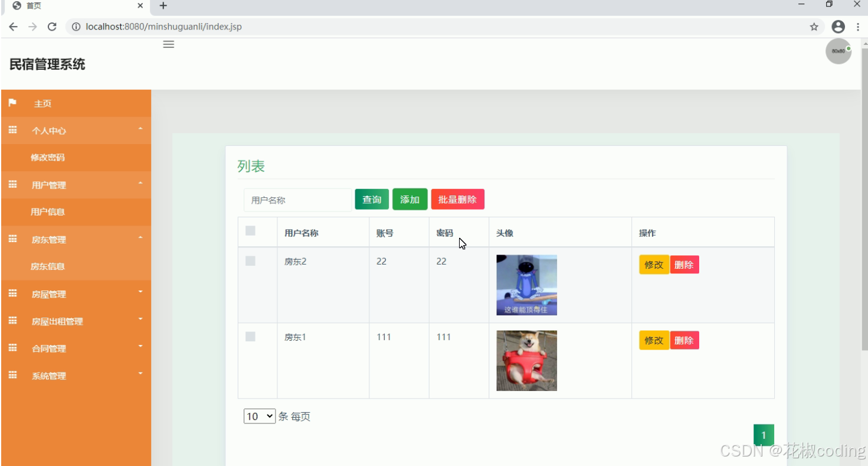Open the 80x80 avatar in the top-right corner
Image resolution: width=868 pixels, height=466 pixels.
[x=837, y=51]
